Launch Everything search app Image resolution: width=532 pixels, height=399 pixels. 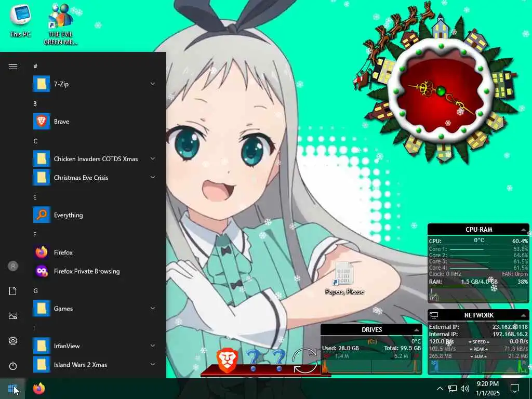click(x=95, y=215)
